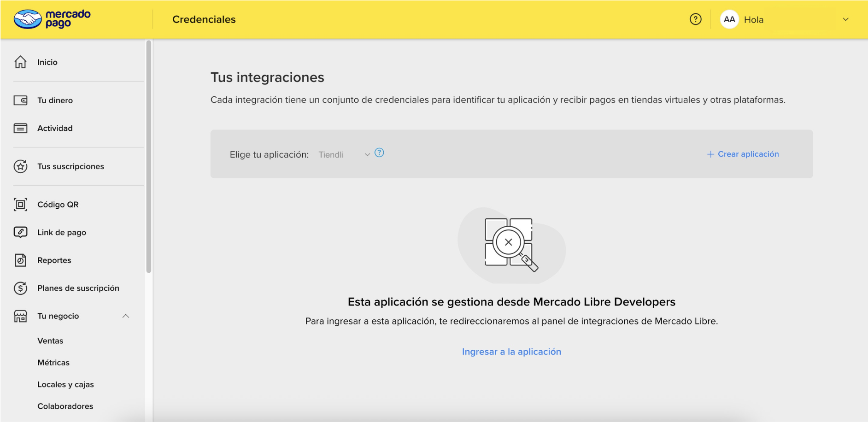Open the Tus suscripciones star icon
Screen dimensions: 868x423
click(20, 166)
